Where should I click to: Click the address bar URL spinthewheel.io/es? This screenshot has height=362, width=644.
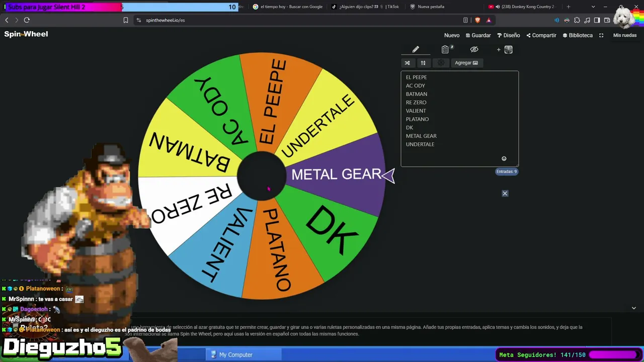tap(166, 20)
